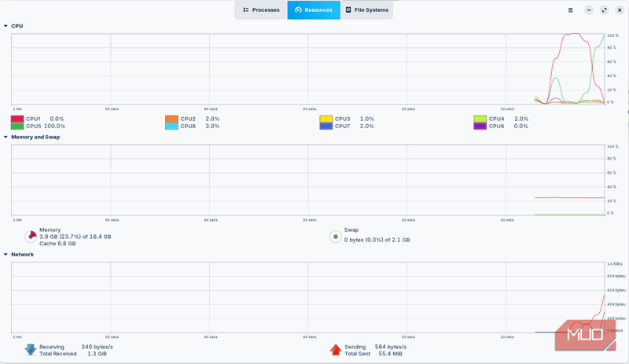629x364 pixels.
Task: Select the Resources tab
Action: click(x=314, y=10)
